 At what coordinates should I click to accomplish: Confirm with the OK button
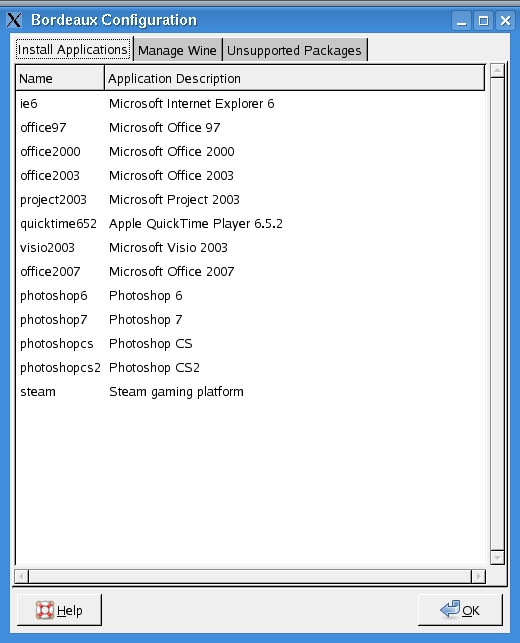pos(460,610)
